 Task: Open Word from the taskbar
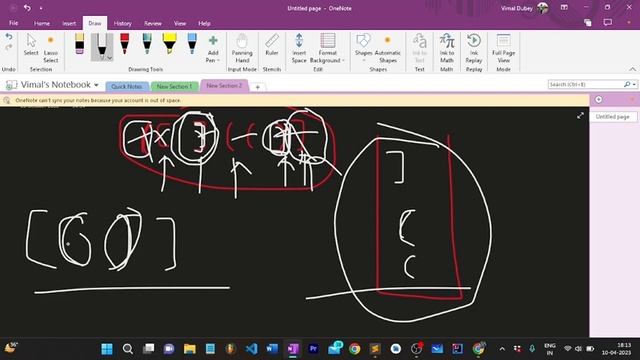tap(272, 349)
